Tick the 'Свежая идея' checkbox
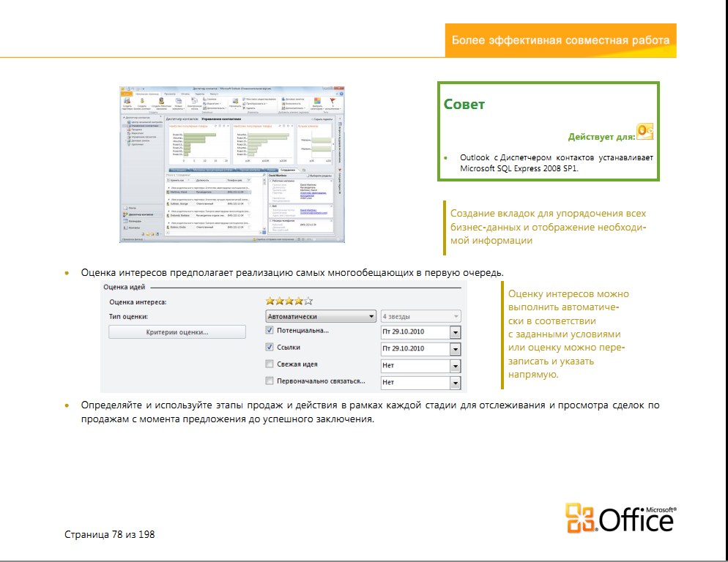 click(270, 364)
